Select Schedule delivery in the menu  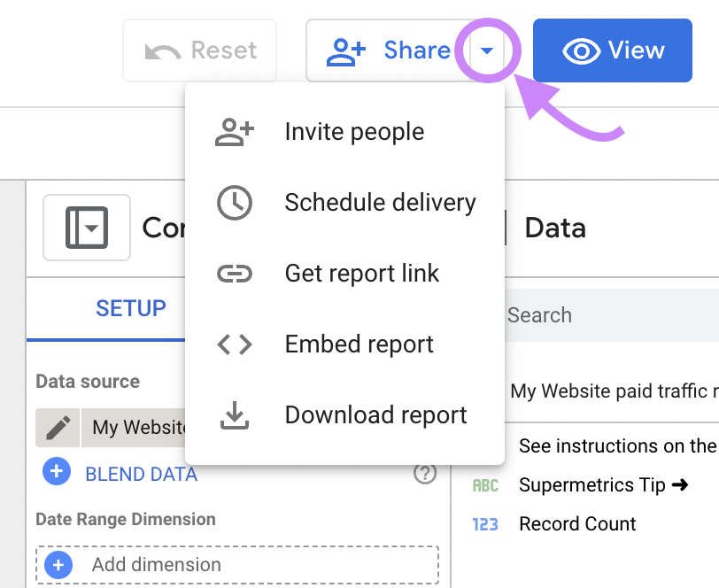[x=379, y=202]
